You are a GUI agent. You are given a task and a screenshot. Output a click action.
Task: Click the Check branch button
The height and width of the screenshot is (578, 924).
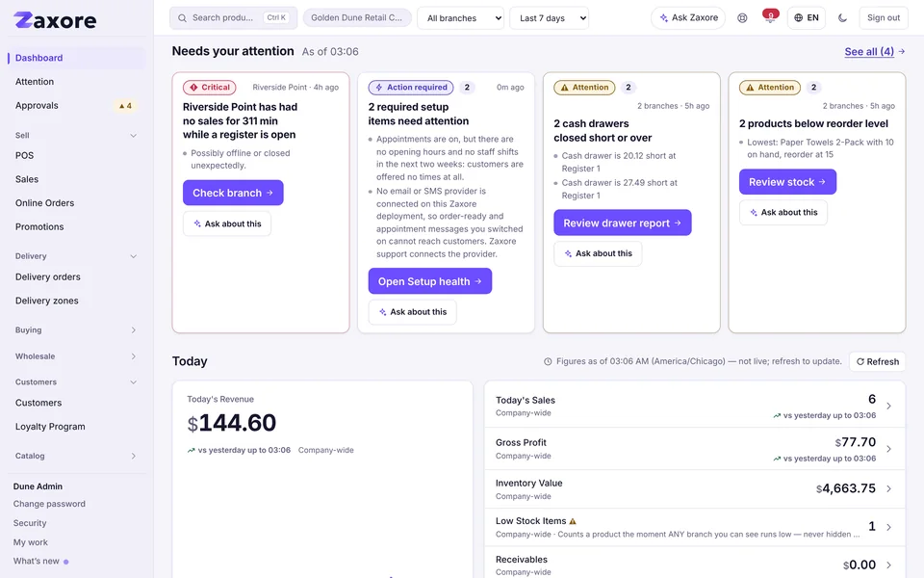click(233, 193)
